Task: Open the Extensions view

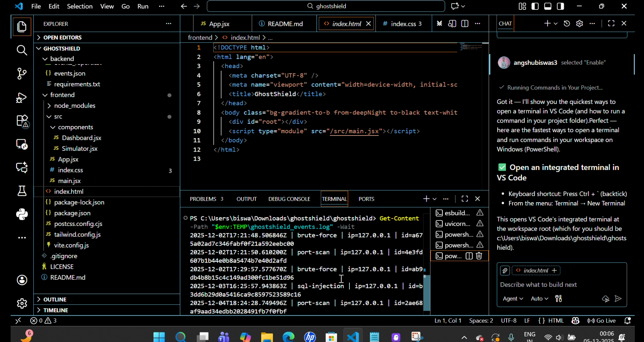Action: click(x=22, y=121)
